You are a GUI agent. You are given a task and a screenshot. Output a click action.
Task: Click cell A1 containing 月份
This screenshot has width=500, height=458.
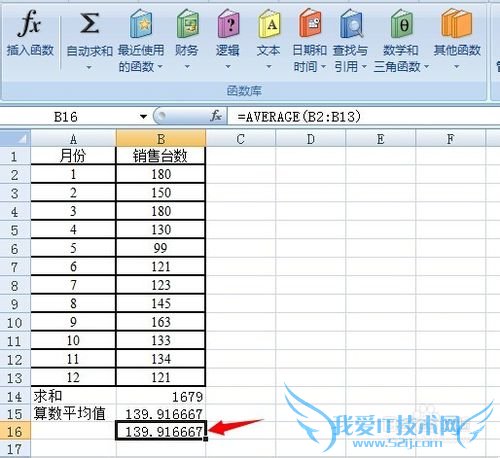(x=73, y=156)
